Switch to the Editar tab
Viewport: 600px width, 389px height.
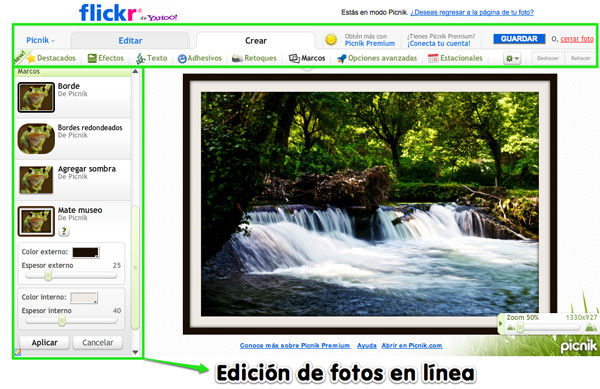click(x=130, y=41)
